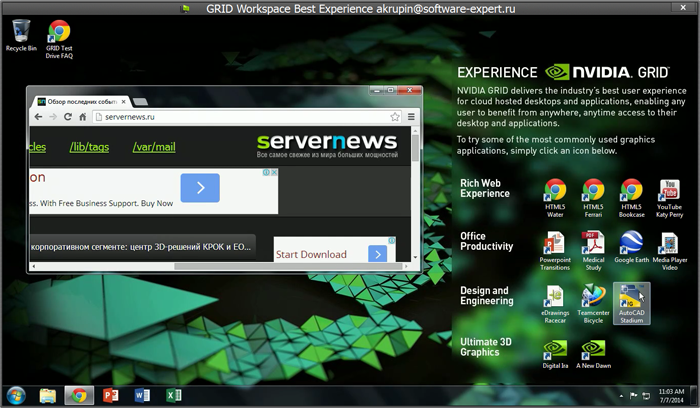This screenshot has height=408, width=700.
Task: Reload the servernews.ru page
Action: point(68,117)
